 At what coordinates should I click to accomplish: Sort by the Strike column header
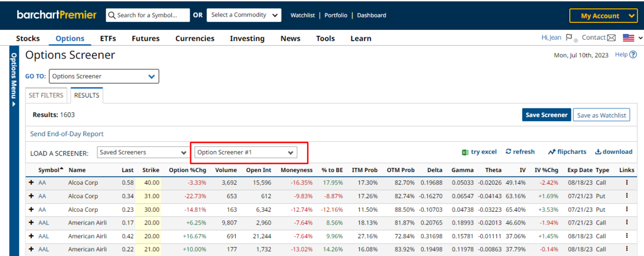point(151,170)
